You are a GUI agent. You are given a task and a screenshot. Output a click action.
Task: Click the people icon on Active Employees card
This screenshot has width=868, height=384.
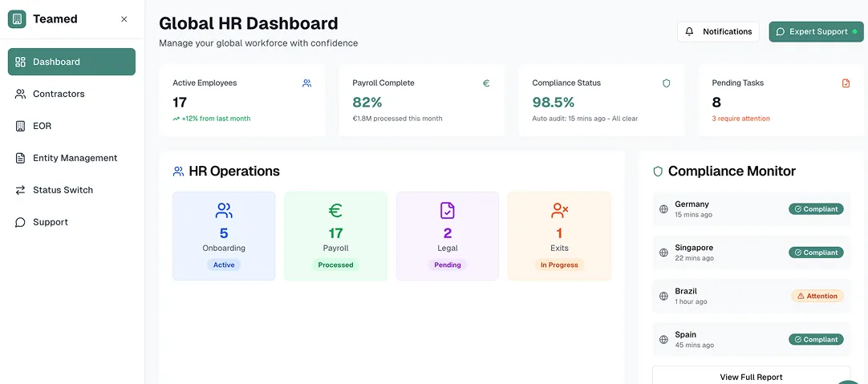(306, 83)
